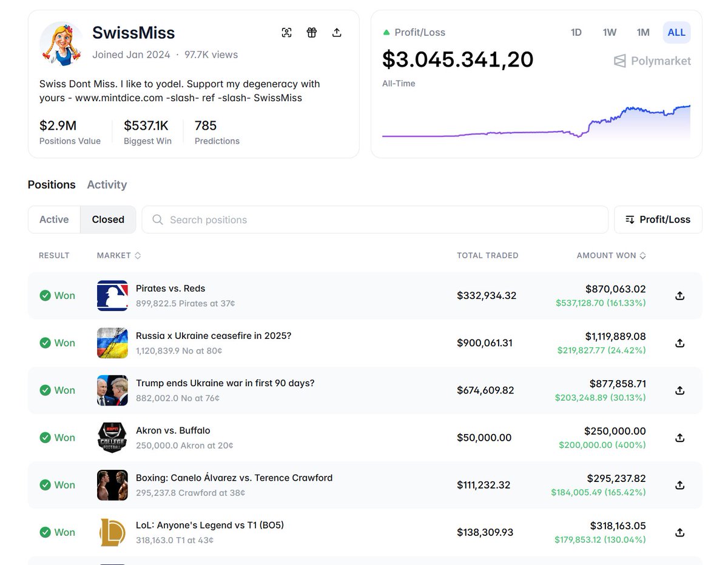Click the SwissMiss username heading
The width and height of the screenshot is (728, 565).
click(x=133, y=33)
